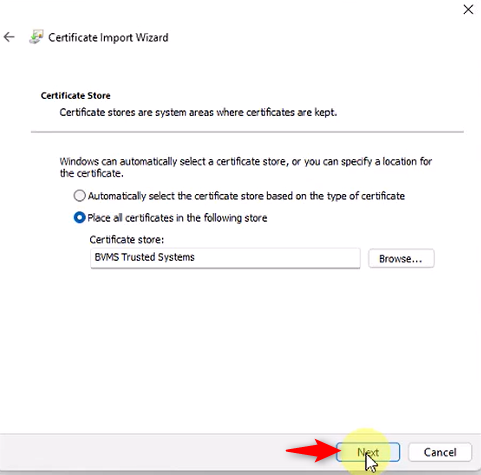The height and width of the screenshot is (475, 481).
Task: Click the Certificate Import Wizard icon
Action: coord(36,37)
